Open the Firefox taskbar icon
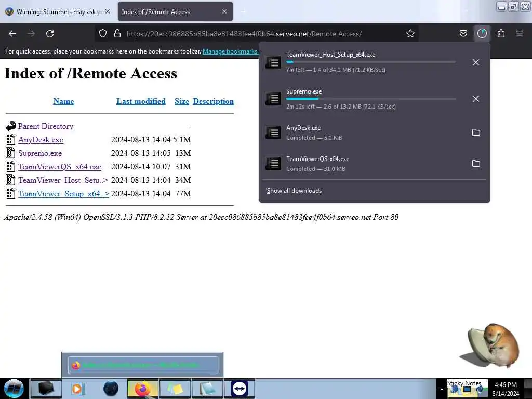 coord(143,389)
